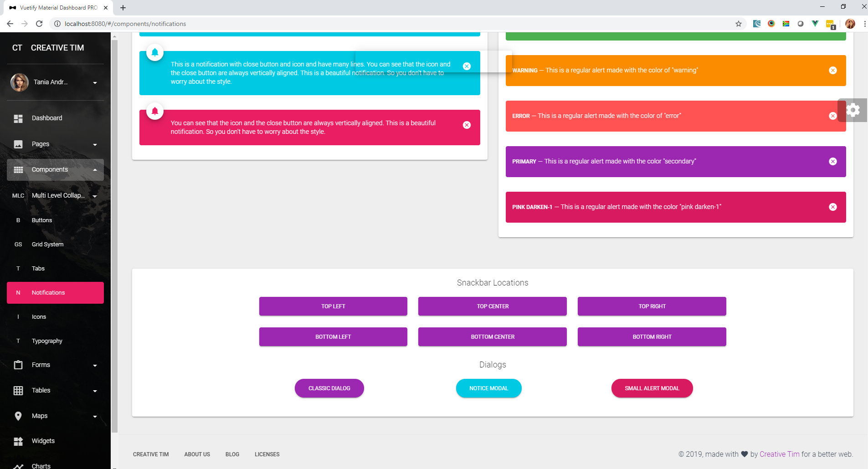The height and width of the screenshot is (469, 868).
Task: Close the PRIMARY alert
Action: [833, 162]
